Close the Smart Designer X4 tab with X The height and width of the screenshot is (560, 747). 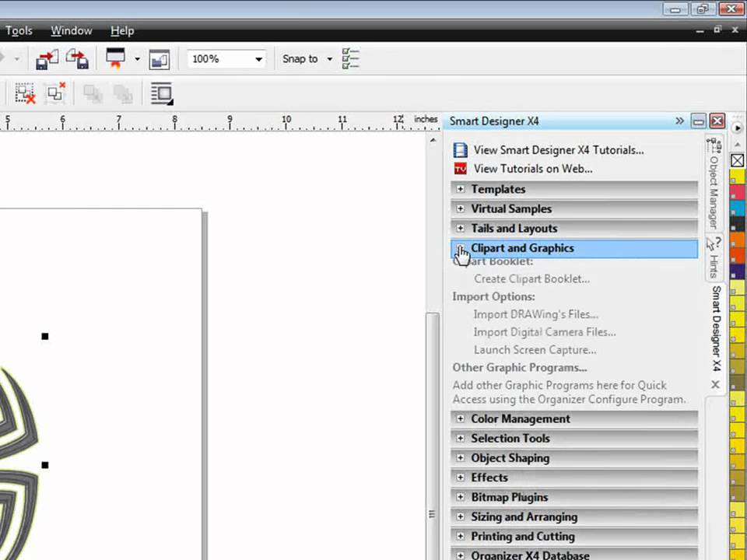point(716,384)
